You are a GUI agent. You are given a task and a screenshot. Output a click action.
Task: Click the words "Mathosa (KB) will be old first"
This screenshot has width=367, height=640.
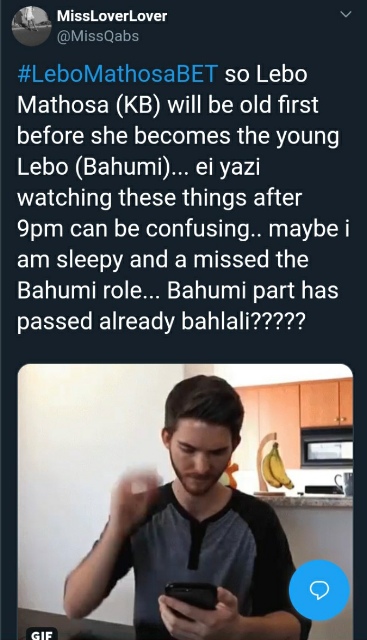tap(167, 105)
